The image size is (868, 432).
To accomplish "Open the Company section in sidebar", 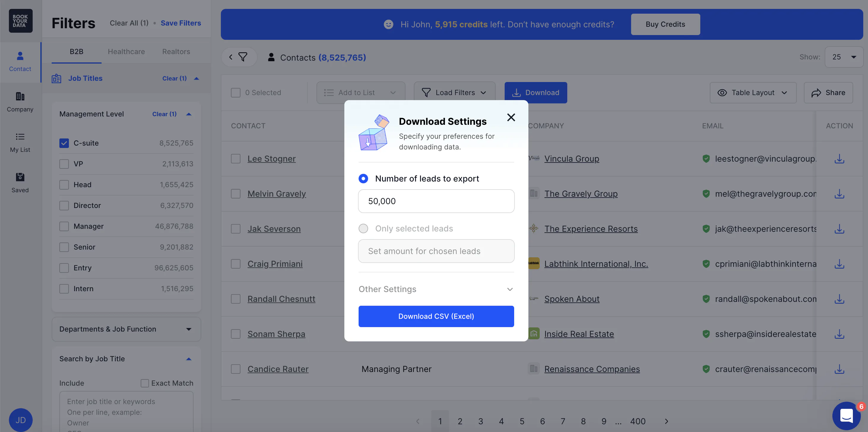I will click(x=20, y=102).
